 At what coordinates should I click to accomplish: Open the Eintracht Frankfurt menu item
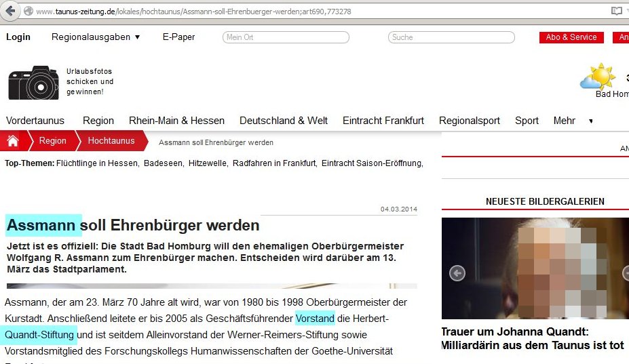click(x=383, y=121)
